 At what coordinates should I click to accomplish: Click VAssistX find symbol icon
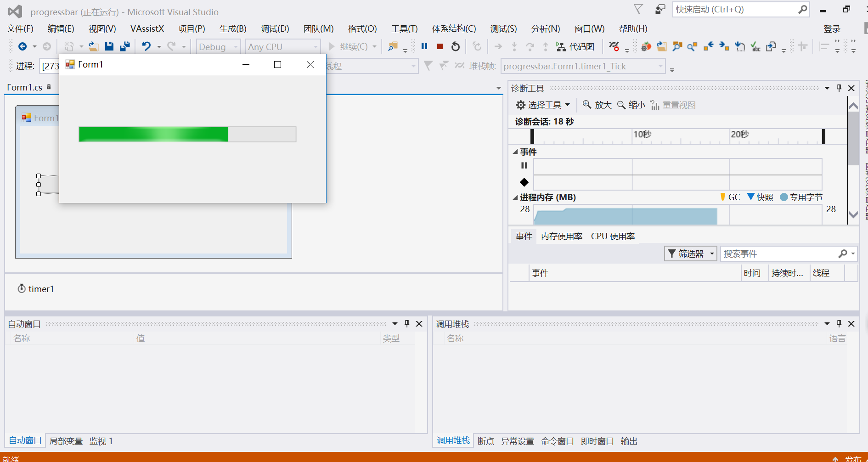coord(677,46)
